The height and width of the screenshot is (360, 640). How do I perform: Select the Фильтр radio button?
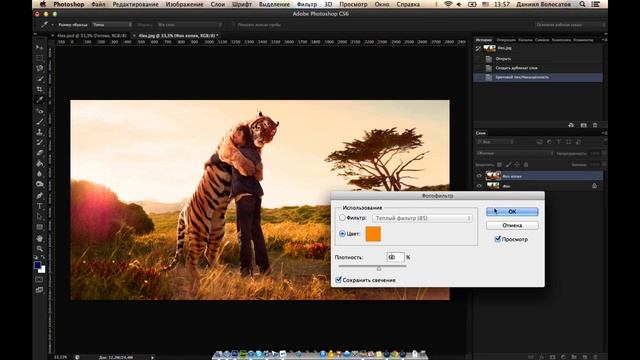click(342, 218)
